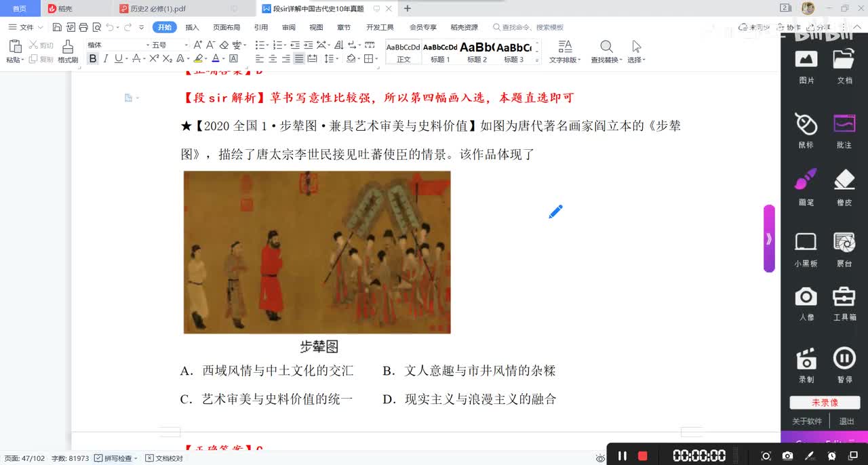868x465 pixels.
Task: Apply superscript X² formatting
Action: [154, 59]
